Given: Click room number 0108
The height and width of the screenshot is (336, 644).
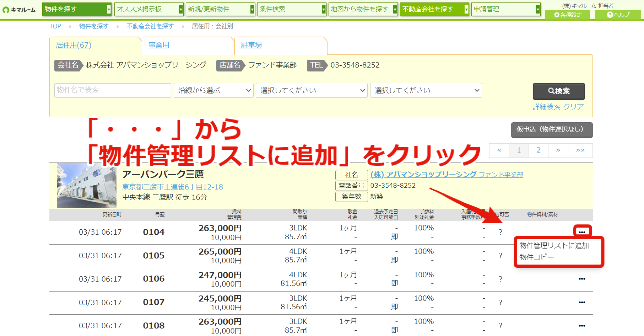Looking at the screenshot, I should 154,326.
